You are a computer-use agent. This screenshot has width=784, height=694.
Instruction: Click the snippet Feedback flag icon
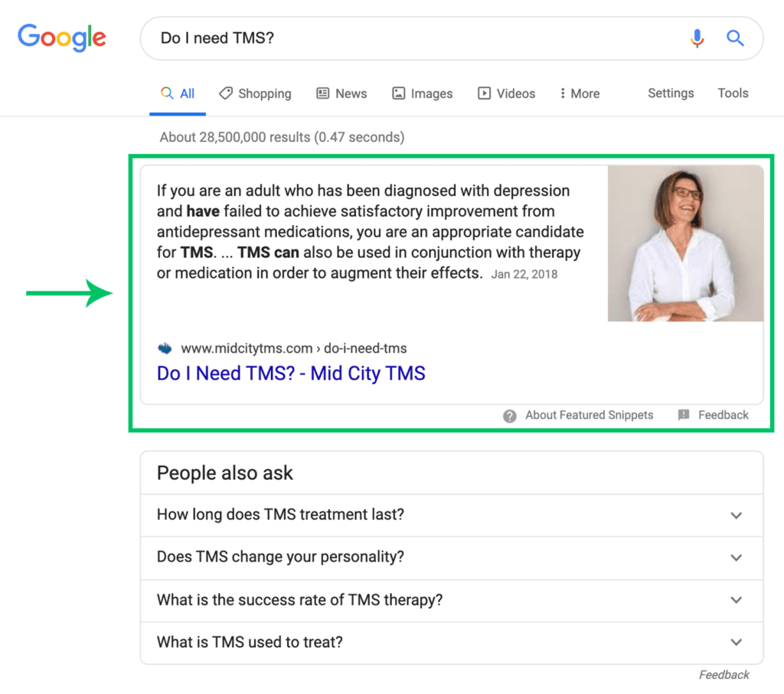pos(684,415)
